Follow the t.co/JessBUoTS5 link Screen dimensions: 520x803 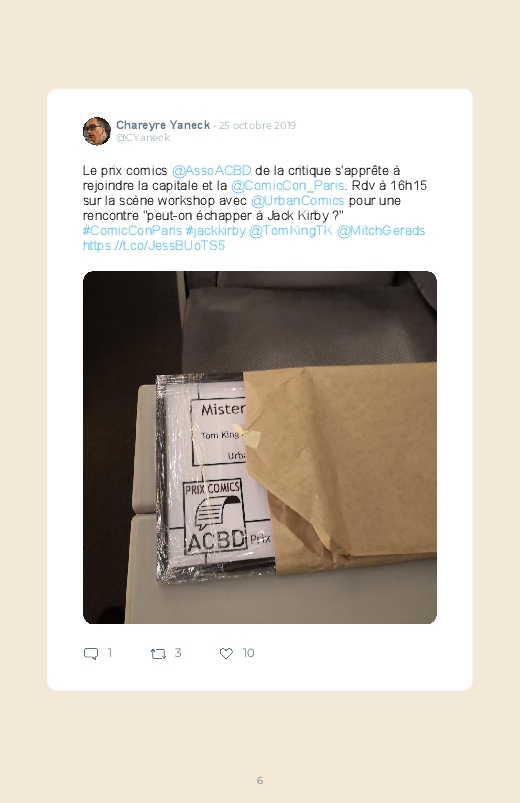point(154,245)
